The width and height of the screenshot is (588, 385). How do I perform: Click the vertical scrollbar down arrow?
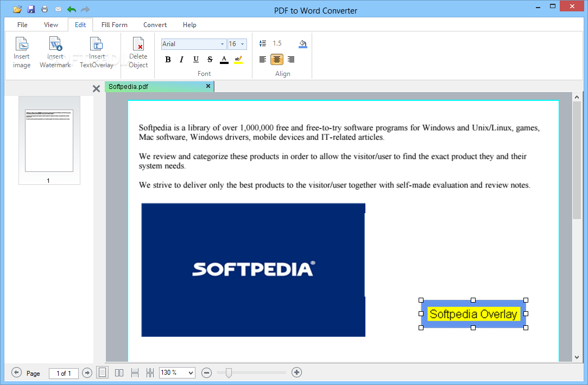pos(577,357)
